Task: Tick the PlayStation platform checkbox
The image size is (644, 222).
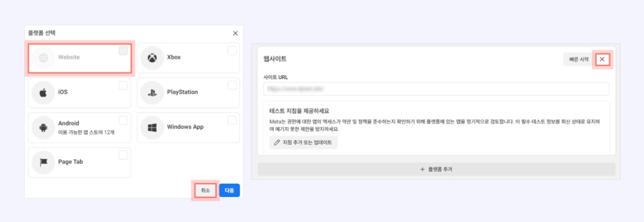Action: pos(232,85)
